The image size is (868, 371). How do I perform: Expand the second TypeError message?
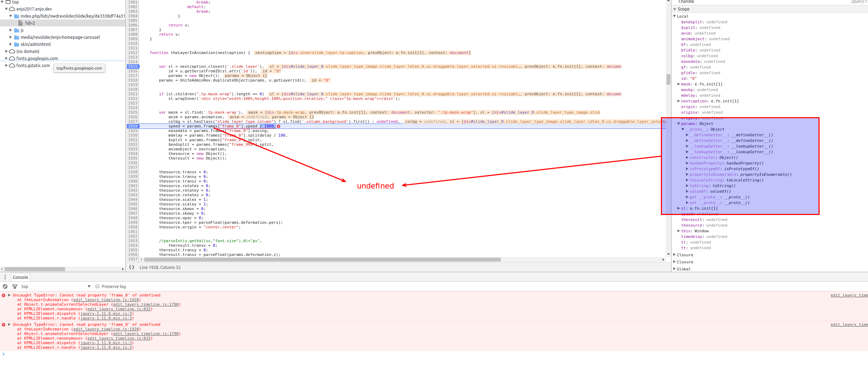(x=9, y=324)
